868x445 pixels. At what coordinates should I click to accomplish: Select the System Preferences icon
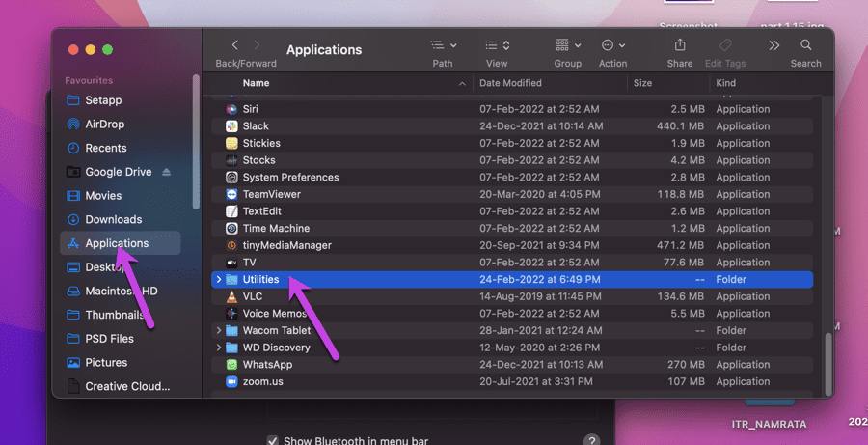tap(231, 178)
